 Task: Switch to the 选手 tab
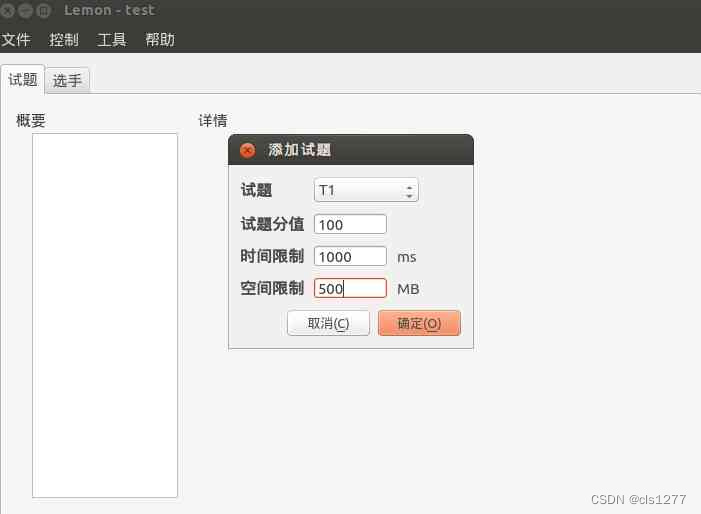coord(68,80)
